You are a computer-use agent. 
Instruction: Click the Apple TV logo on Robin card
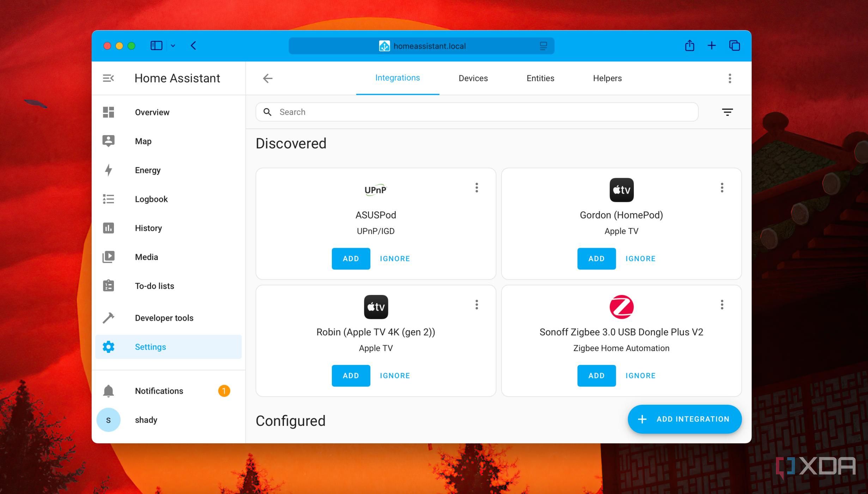376,307
